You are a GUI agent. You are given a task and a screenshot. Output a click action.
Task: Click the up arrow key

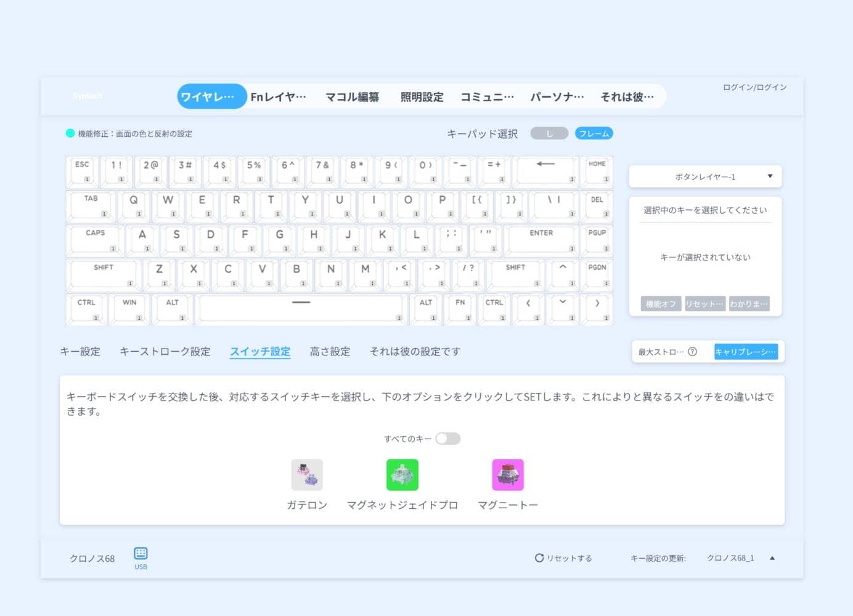(563, 274)
